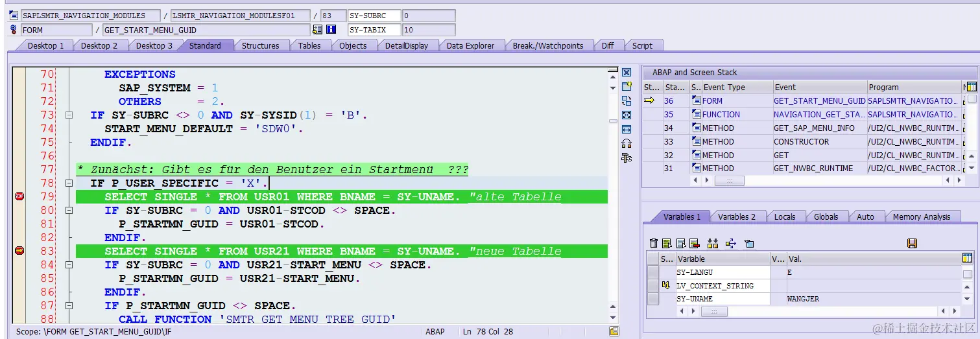Select the SY-LANGU row selector
The height and width of the screenshot is (339, 980).
tap(652, 272)
